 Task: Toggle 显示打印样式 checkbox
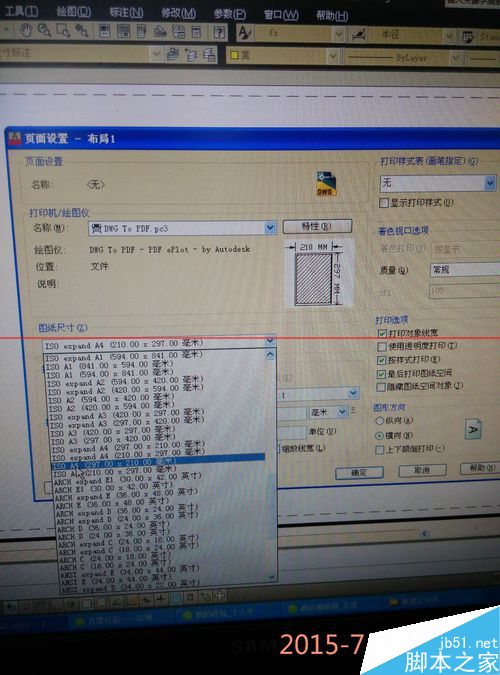384,203
